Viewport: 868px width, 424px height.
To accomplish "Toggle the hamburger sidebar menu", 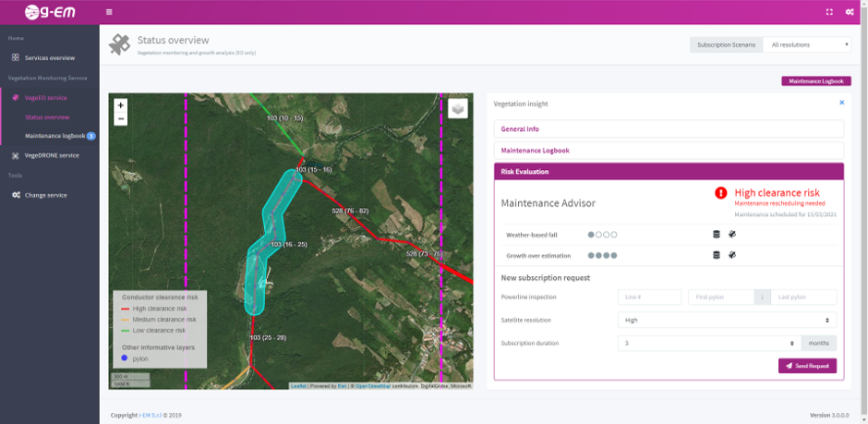I will click(x=109, y=12).
